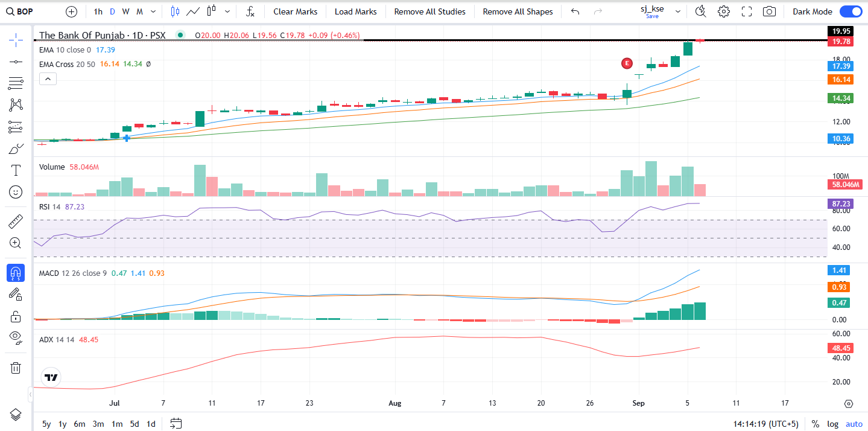This screenshot has width=868, height=431.
Task: Expand the chart type dropdown chevron
Action: point(227,11)
